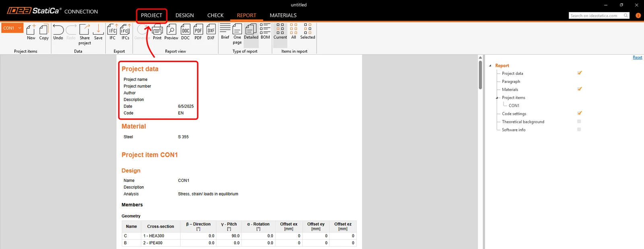Click the search magnifier icon
This screenshot has height=249, width=644.
(x=626, y=15)
